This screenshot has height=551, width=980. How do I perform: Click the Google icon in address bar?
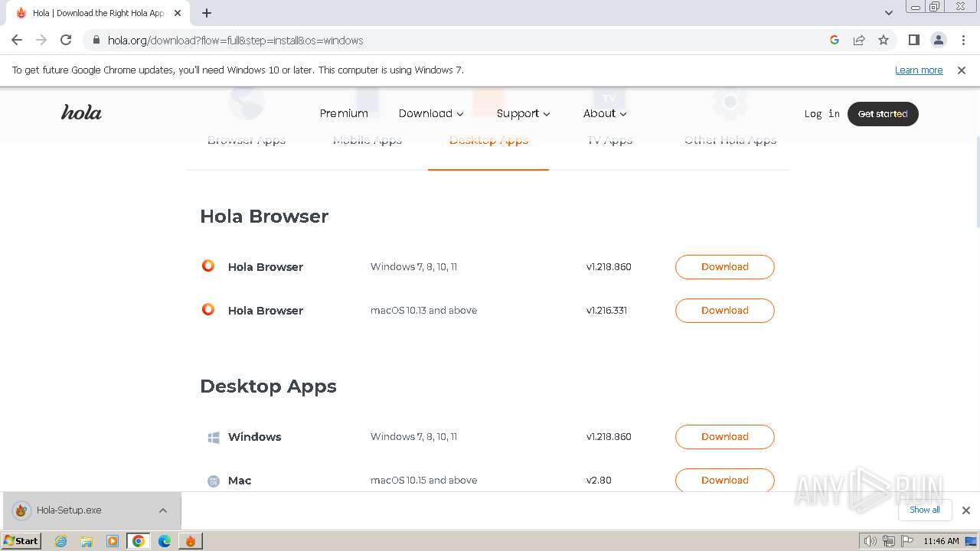coord(835,40)
